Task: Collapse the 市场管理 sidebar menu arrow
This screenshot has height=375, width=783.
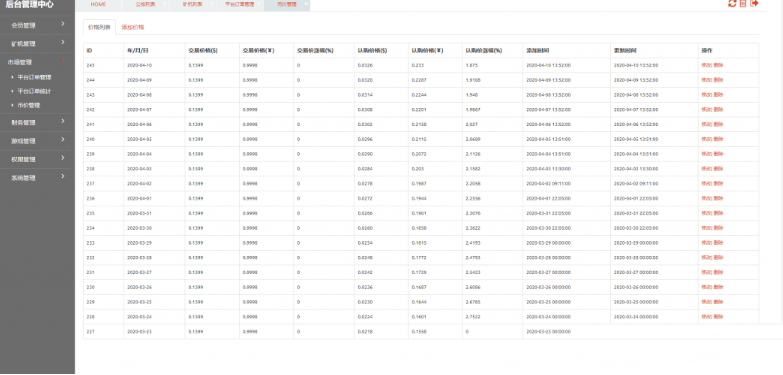Action: coord(63,61)
